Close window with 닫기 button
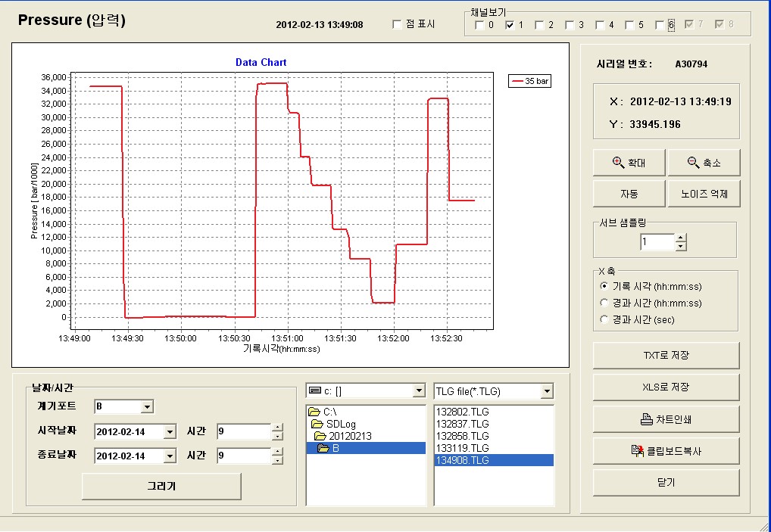 666,482
